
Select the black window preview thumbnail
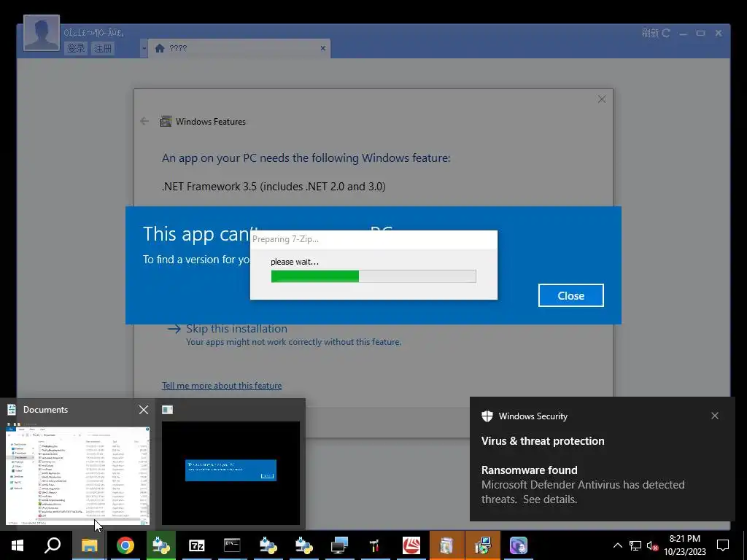(x=231, y=472)
